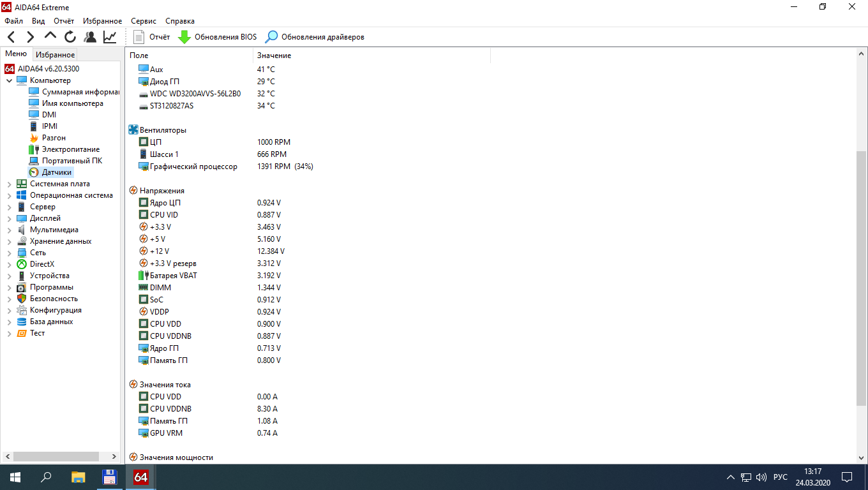Open the taskbar search magnifier
Screen dimensions: 868x490
(46, 477)
